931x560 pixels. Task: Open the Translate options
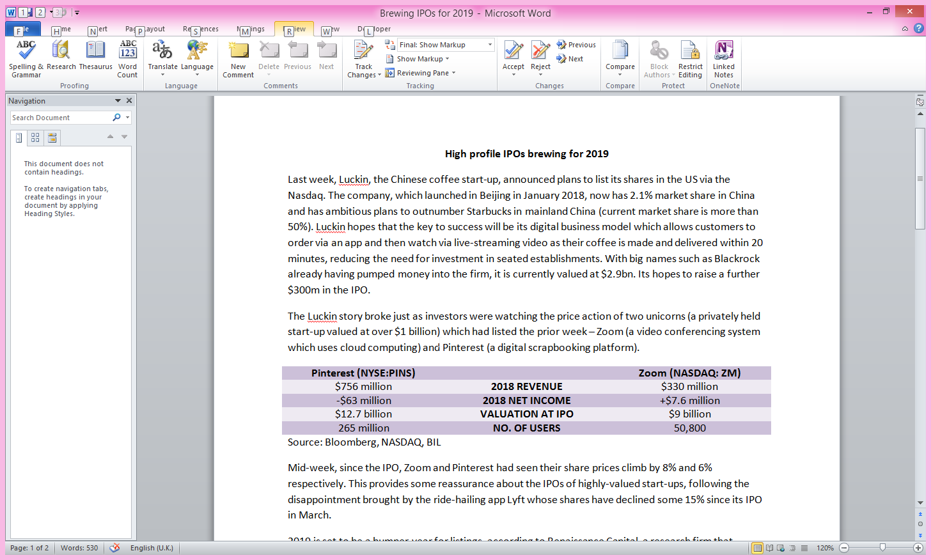tap(162, 58)
